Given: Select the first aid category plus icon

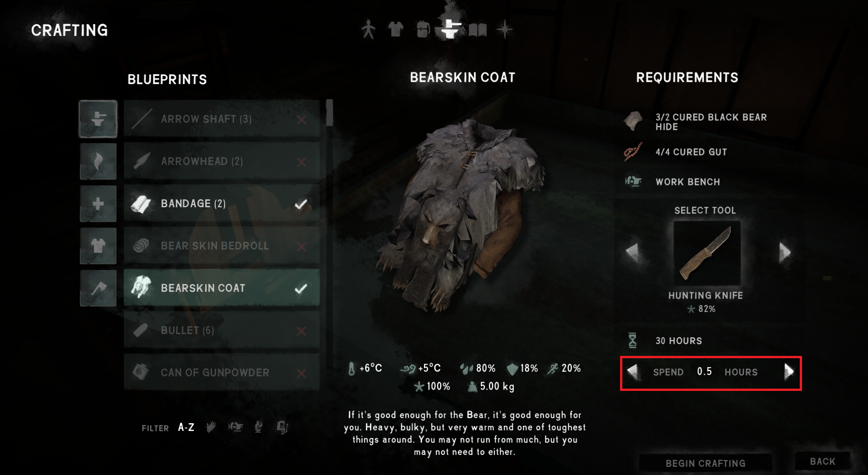Looking at the screenshot, I should tap(98, 204).
